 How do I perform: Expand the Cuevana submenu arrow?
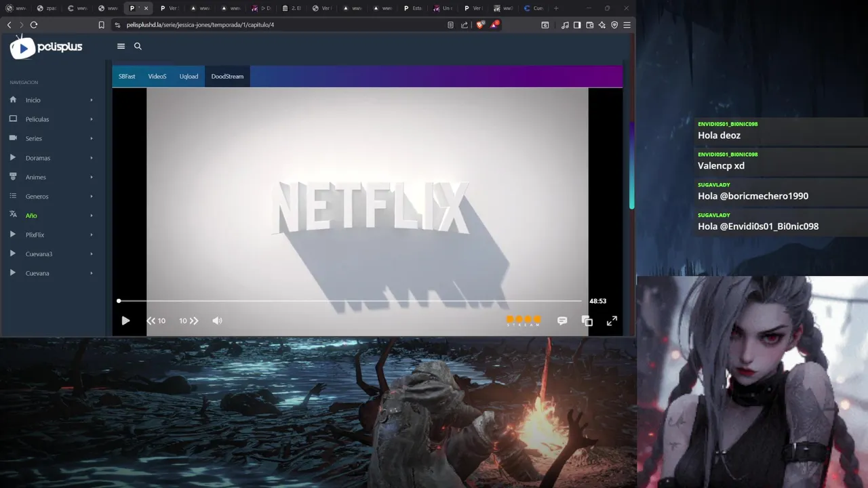coord(92,273)
